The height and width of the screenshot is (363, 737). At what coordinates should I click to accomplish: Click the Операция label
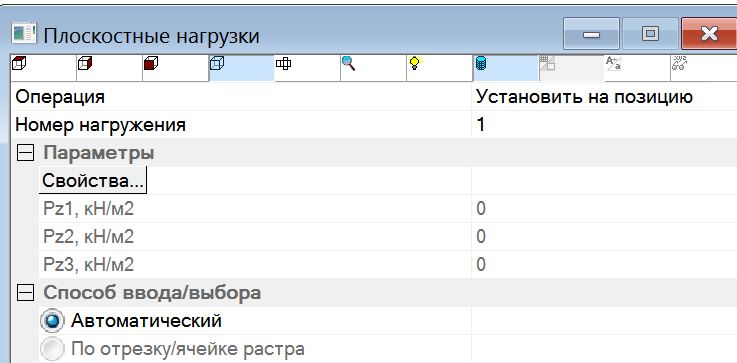tap(60, 97)
